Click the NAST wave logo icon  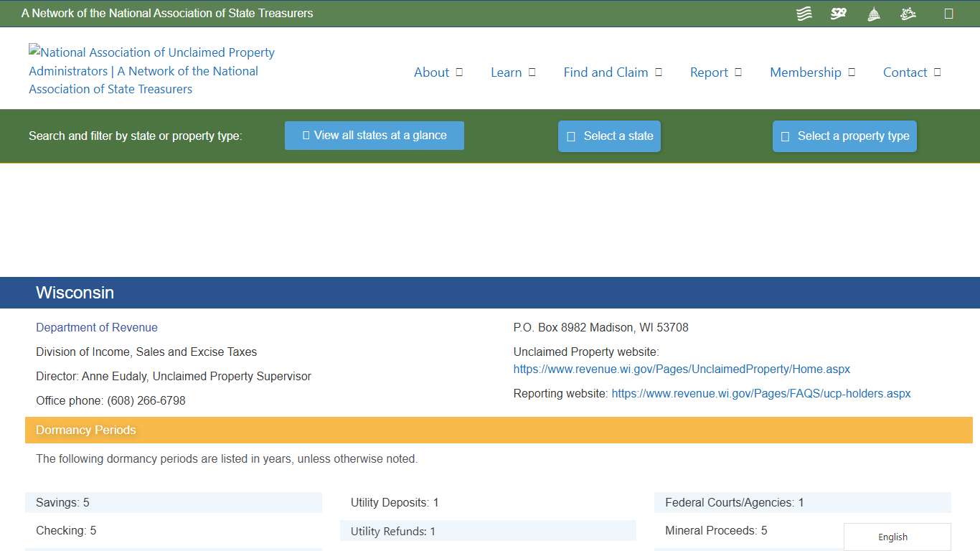pyautogui.click(x=804, y=13)
